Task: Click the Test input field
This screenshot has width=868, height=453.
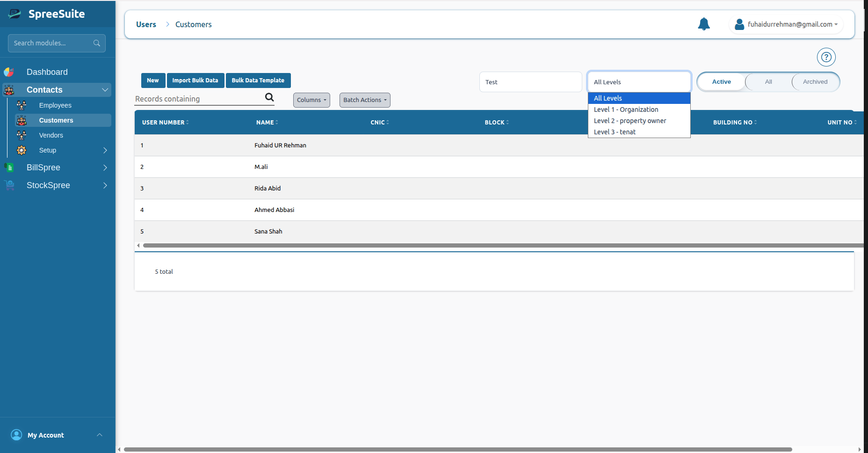Action: tap(530, 82)
